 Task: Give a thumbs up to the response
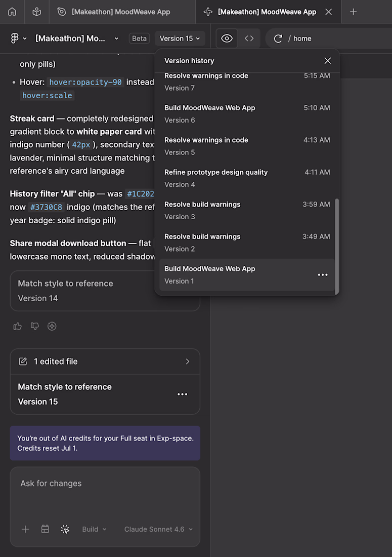17,326
